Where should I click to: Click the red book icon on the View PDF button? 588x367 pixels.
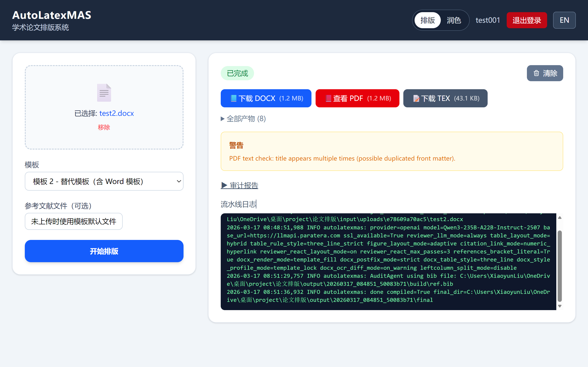click(328, 98)
